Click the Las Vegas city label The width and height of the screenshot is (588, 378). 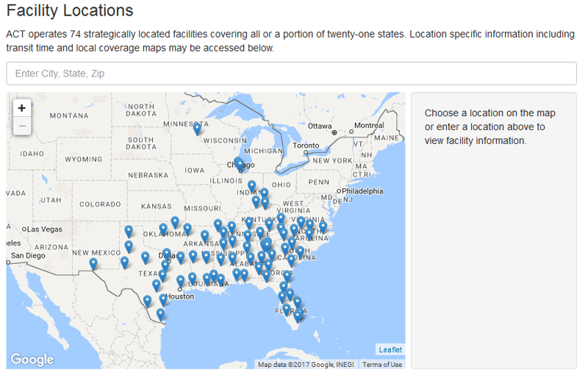coord(47,229)
